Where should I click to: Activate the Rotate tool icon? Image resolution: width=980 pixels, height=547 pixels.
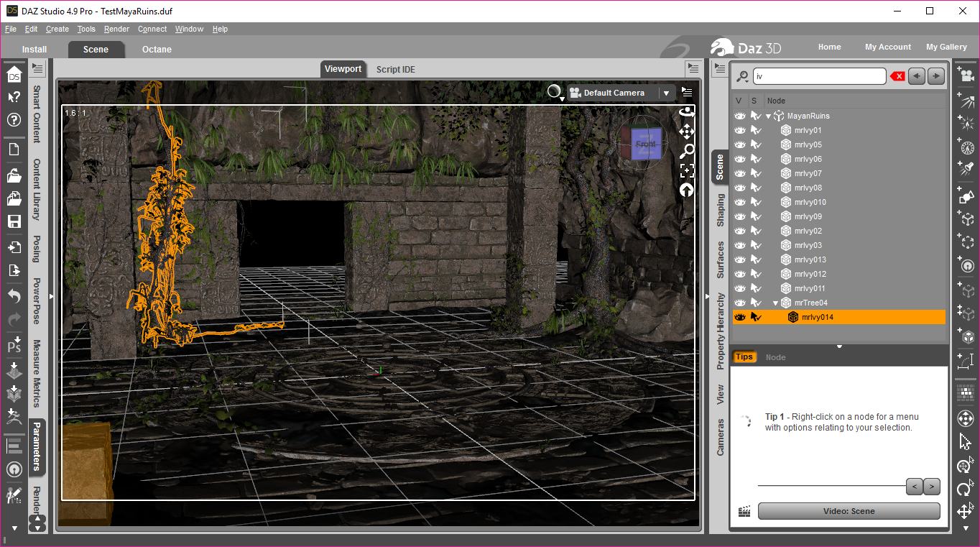pos(966,489)
